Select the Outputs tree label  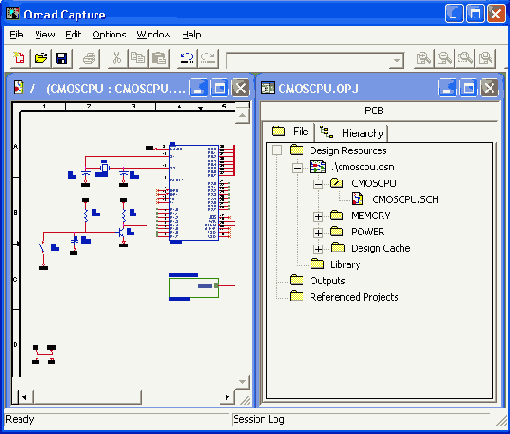tap(328, 281)
